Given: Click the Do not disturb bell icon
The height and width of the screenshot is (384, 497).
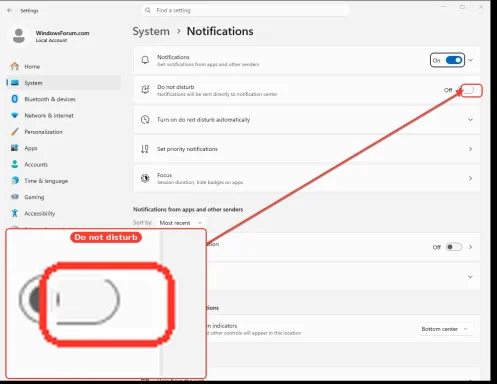Looking at the screenshot, I should (x=145, y=90).
